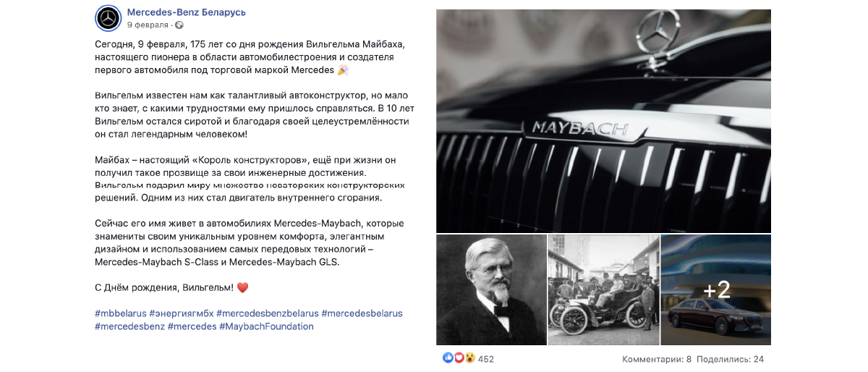View the vintage automobile black-and-white photo
This screenshot has width=868, height=372.
click(x=603, y=289)
